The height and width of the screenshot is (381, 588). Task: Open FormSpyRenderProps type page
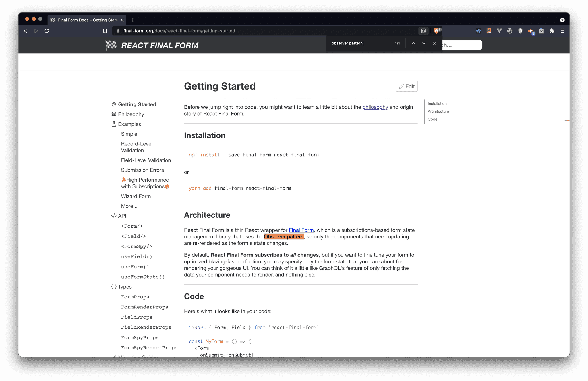click(x=149, y=348)
